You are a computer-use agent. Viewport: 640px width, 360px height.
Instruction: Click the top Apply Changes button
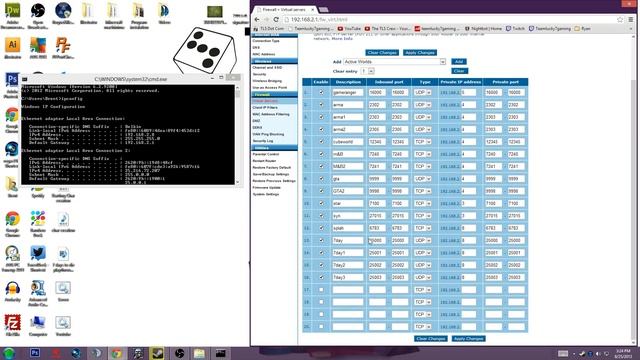(420, 53)
